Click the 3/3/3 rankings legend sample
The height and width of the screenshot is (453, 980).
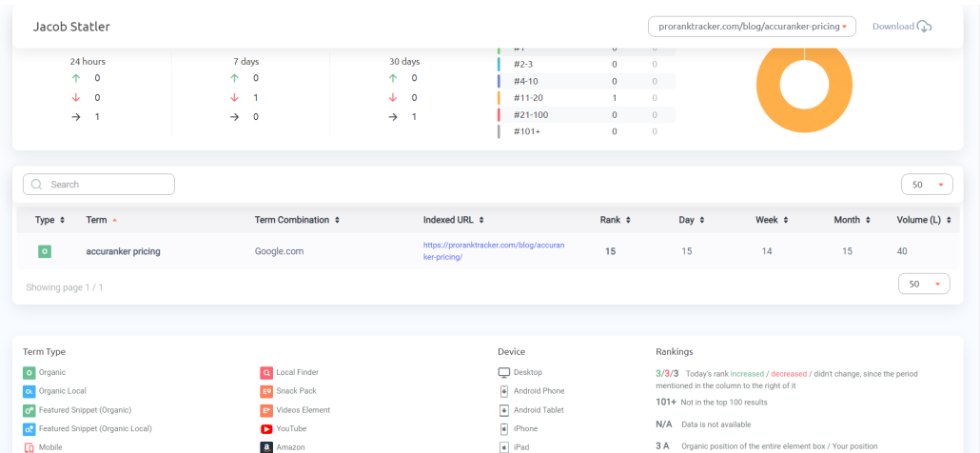[667, 374]
